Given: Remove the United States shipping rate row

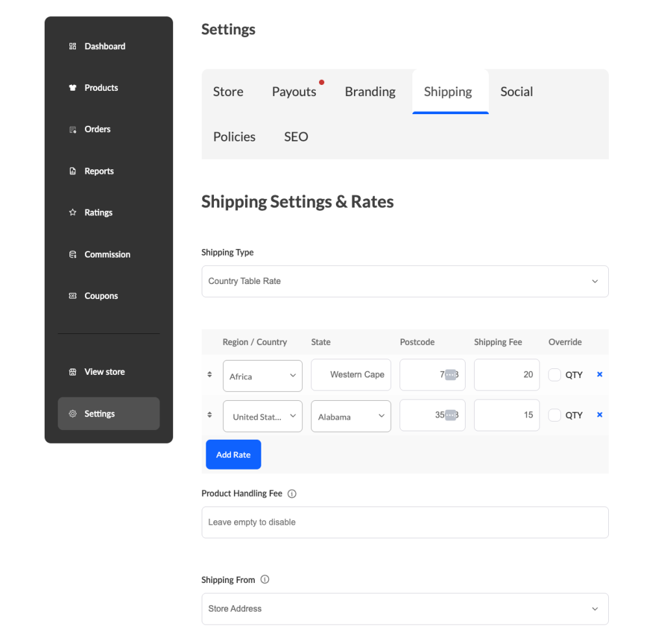Looking at the screenshot, I should [600, 414].
